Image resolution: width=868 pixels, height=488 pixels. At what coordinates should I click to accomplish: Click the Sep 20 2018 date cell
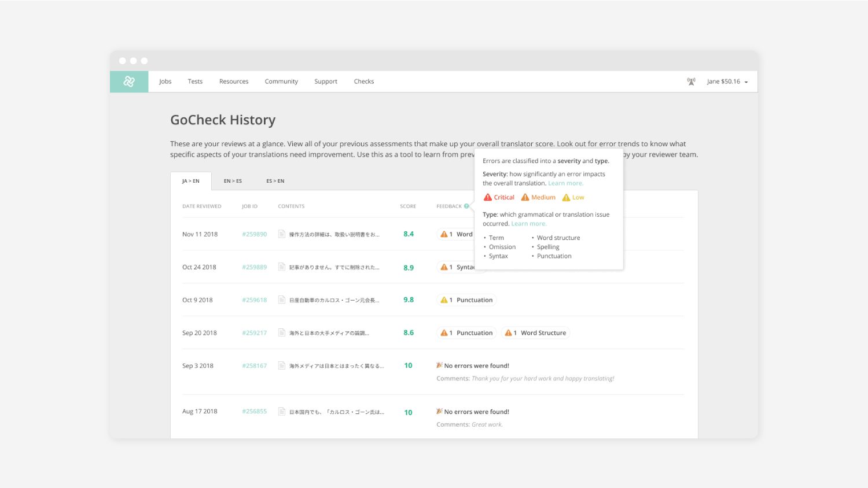[200, 333]
